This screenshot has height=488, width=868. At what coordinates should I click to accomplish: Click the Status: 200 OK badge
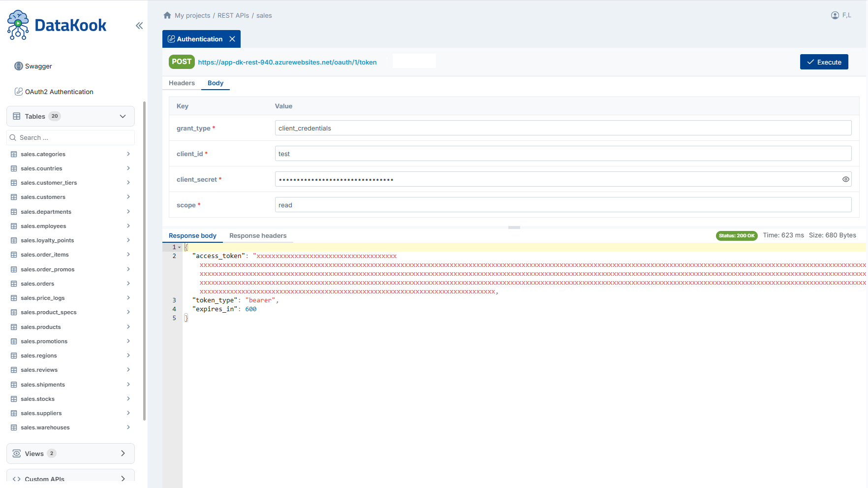(x=737, y=235)
